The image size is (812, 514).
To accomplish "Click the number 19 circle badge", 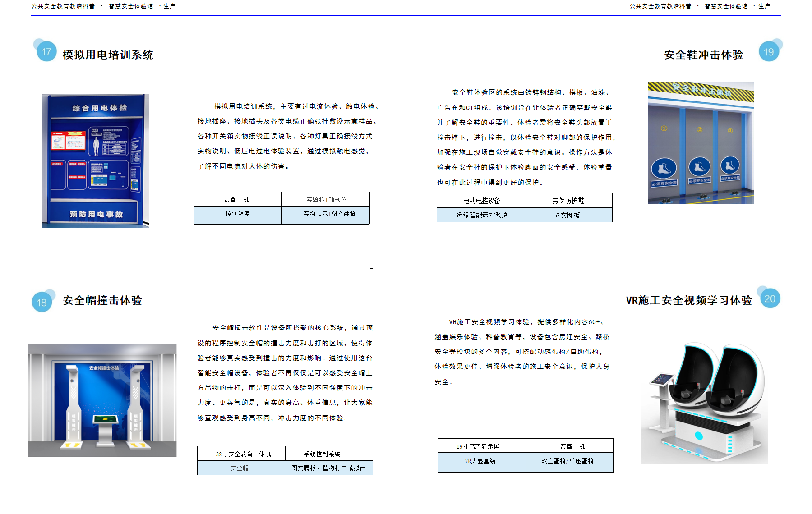I will (x=769, y=52).
